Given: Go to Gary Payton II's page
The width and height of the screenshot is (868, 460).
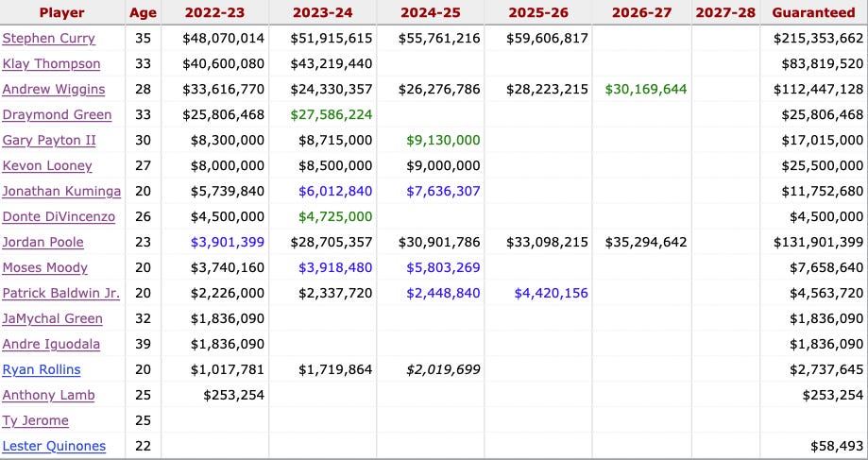Looking at the screenshot, I should [49, 140].
